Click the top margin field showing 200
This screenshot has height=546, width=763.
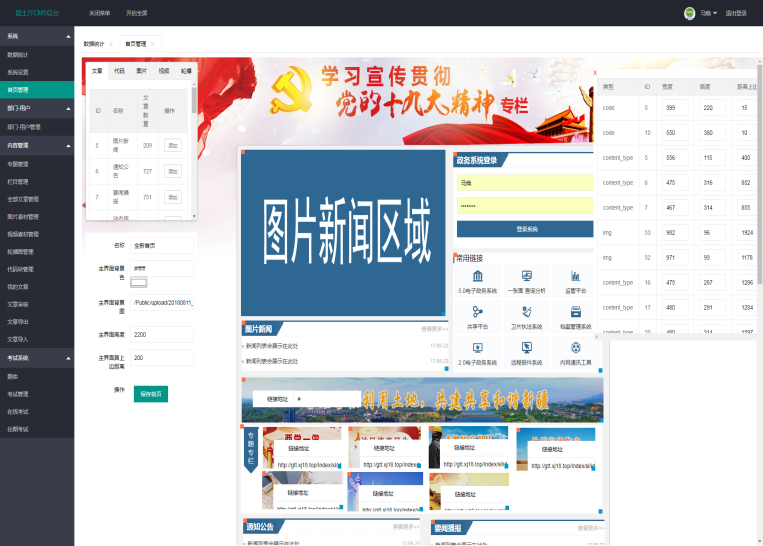162,358
